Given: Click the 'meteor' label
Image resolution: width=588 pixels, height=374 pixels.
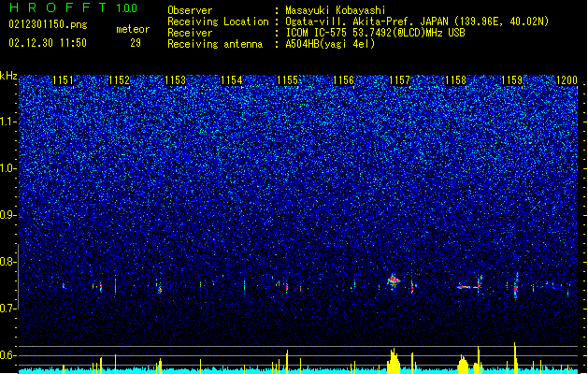Looking at the screenshot, I should point(133,29).
